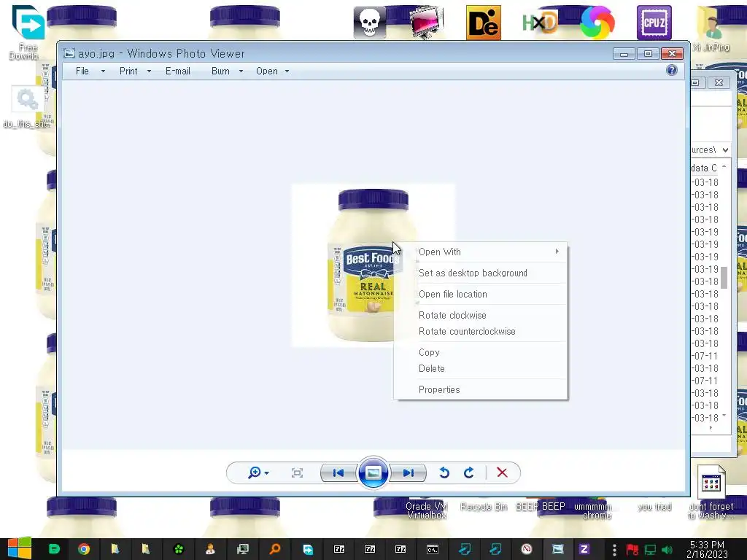747x560 pixels.
Task: Choose Copy in the context menu
Action: pyautogui.click(x=481, y=352)
